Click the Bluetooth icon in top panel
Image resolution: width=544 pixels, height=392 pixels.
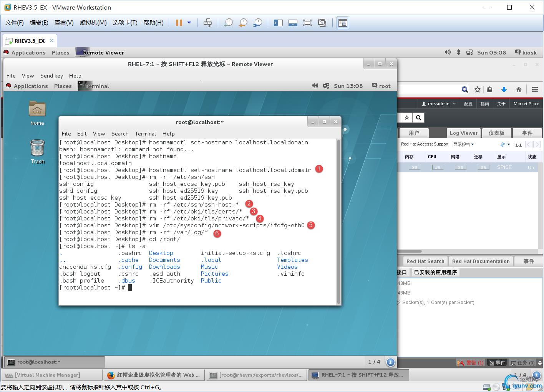point(458,52)
